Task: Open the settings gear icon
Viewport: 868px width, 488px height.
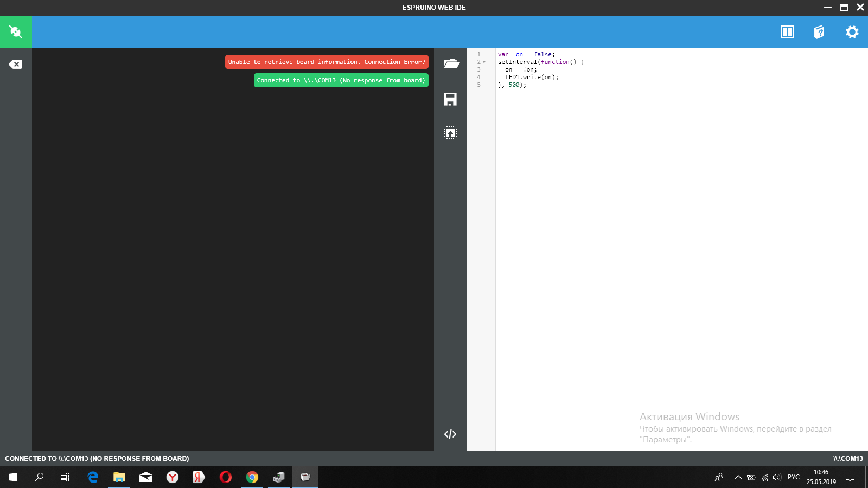Action: pyautogui.click(x=852, y=32)
